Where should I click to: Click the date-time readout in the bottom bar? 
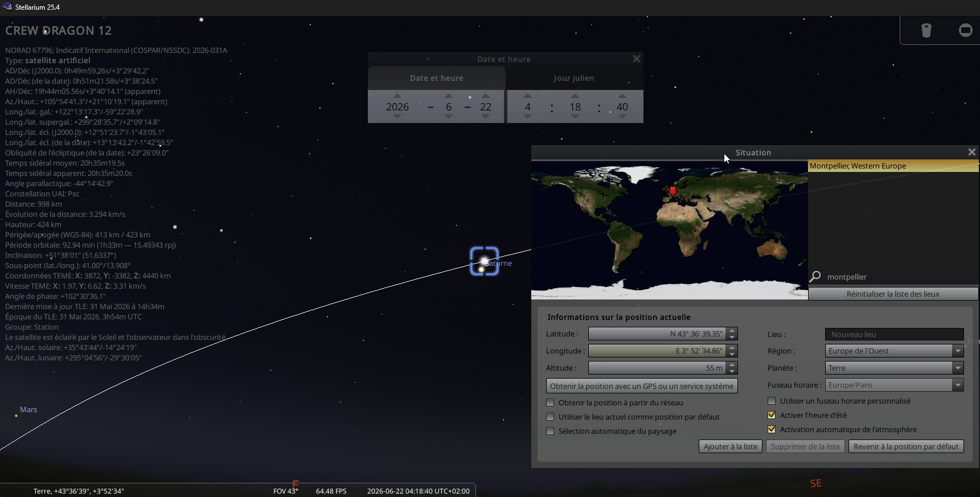419,491
